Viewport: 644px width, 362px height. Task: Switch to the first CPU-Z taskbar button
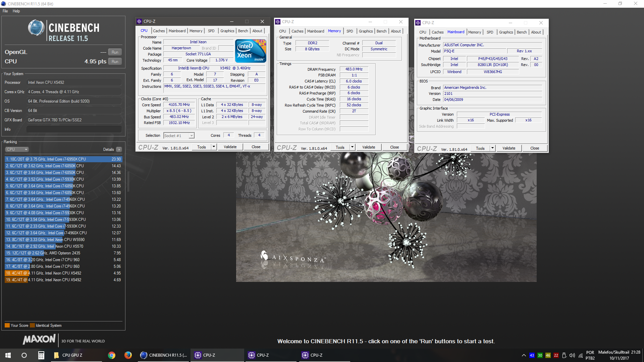pos(217,355)
